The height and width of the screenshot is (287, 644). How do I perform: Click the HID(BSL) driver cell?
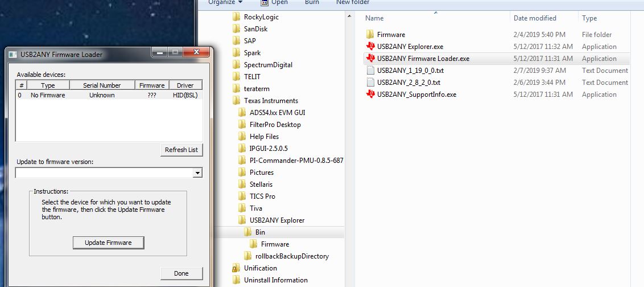point(185,95)
